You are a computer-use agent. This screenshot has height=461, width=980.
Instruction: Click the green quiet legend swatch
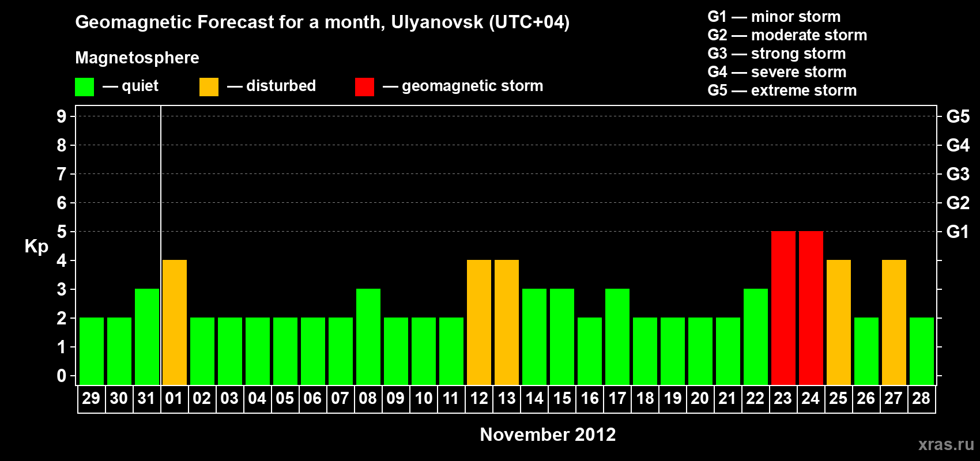[85, 87]
